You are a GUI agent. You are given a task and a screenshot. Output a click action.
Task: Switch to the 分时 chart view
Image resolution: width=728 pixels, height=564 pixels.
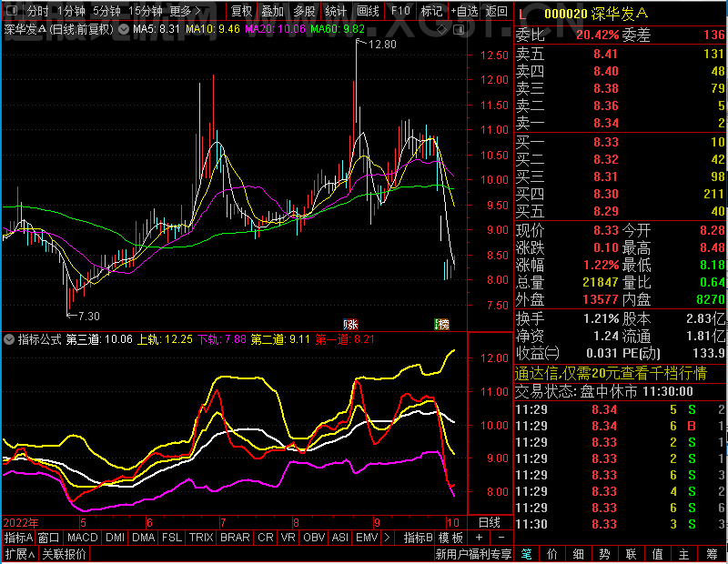click(x=37, y=11)
